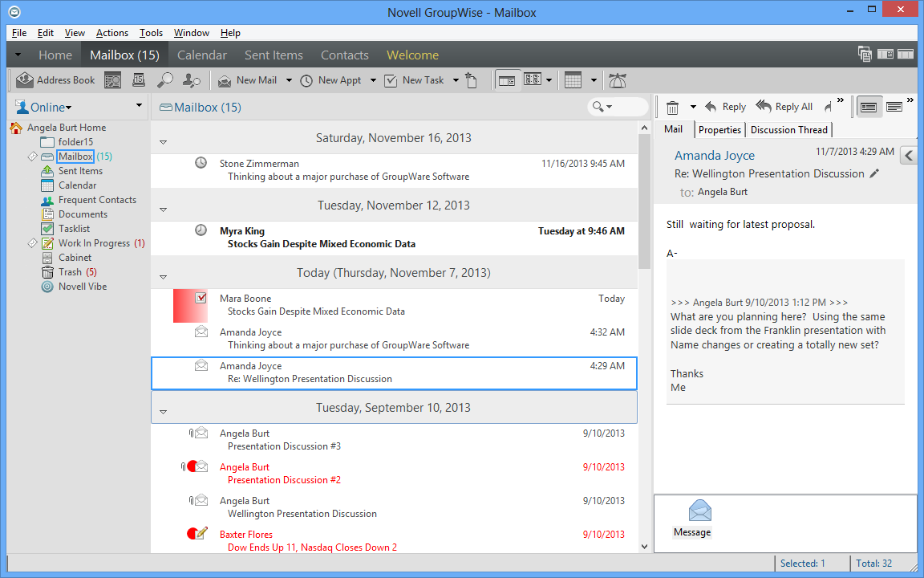Open the Trash folder

70,272
